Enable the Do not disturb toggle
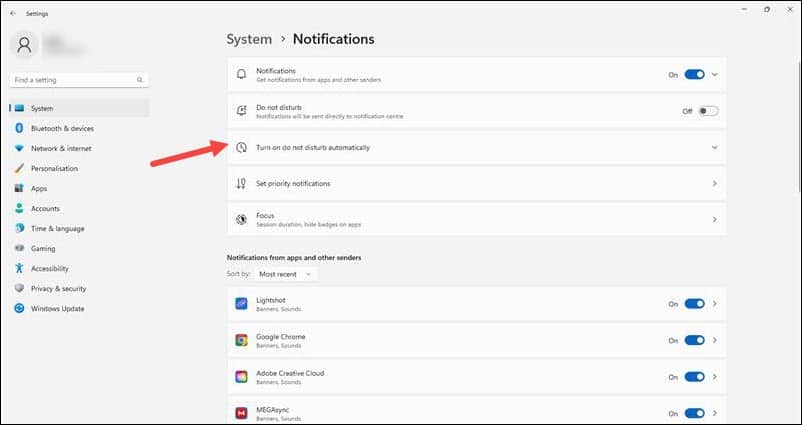This screenshot has width=802, height=425. [x=708, y=111]
